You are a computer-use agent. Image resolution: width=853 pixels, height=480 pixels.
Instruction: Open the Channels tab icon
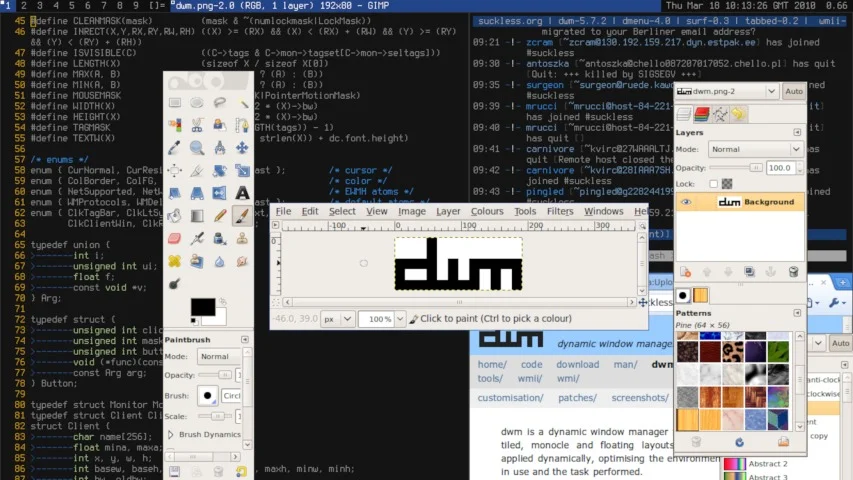click(x=702, y=114)
